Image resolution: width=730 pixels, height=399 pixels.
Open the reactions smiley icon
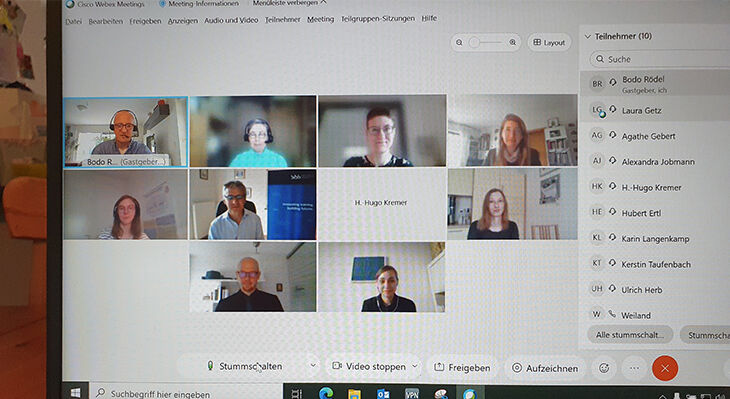click(x=604, y=368)
